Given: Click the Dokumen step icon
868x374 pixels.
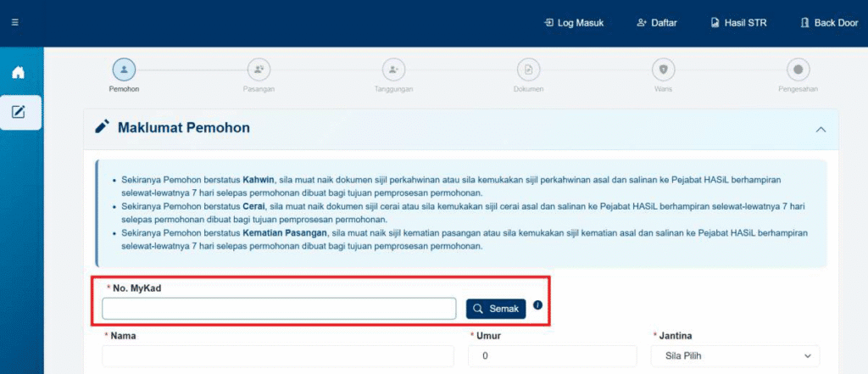Looking at the screenshot, I should point(528,70).
